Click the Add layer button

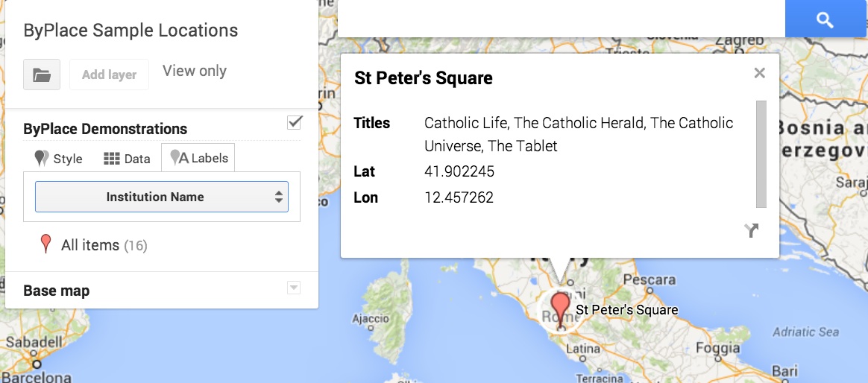tap(109, 75)
